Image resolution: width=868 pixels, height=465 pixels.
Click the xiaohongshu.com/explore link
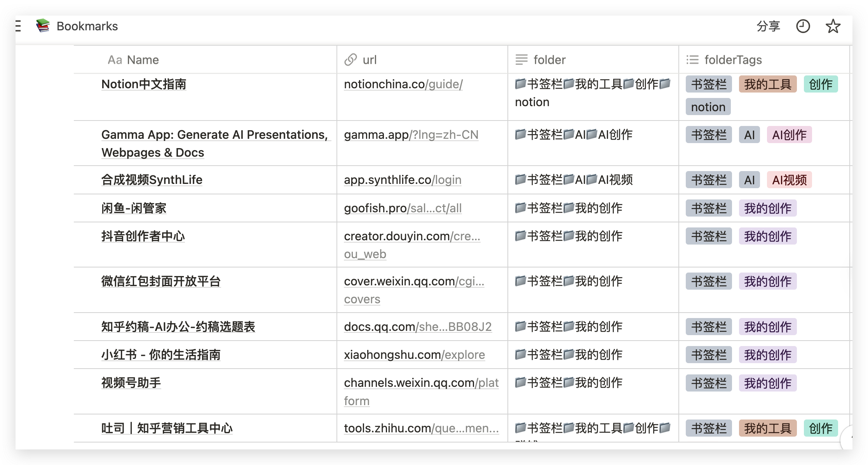click(x=414, y=355)
